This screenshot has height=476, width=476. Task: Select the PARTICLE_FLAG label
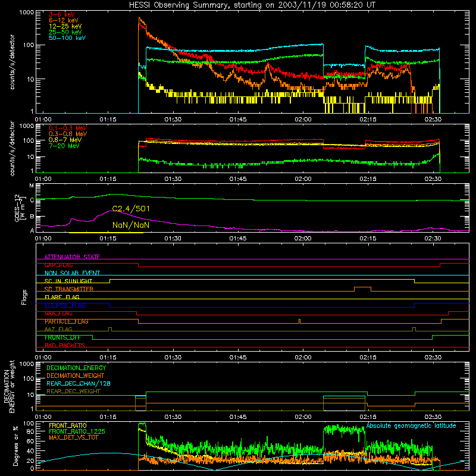(x=67, y=321)
